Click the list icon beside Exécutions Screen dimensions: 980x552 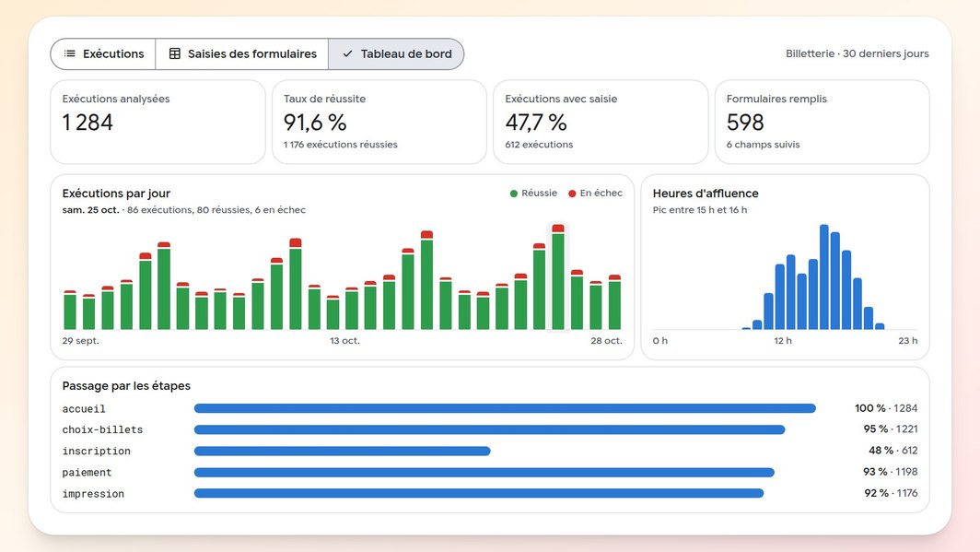69,53
